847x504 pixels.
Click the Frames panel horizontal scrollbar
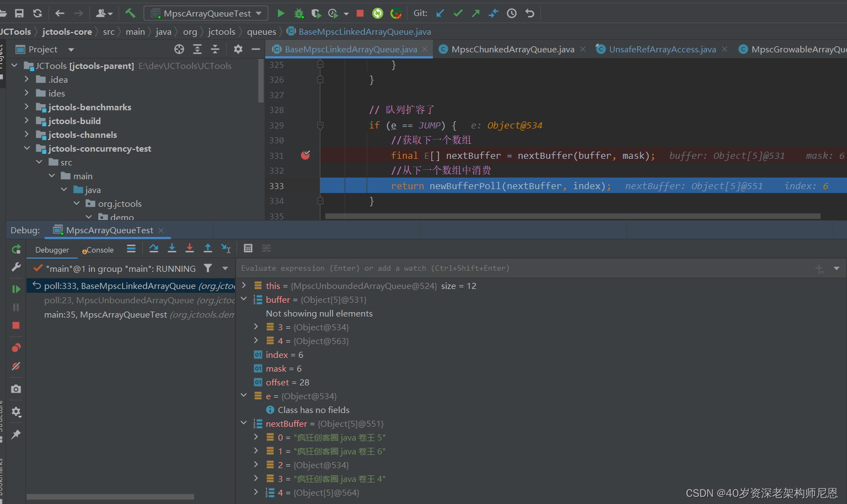[110, 497]
